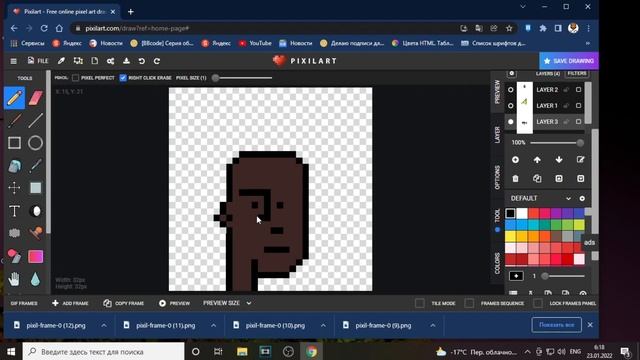The height and width of the screenshot is (360, 640).
Task: Switch to the Colors side tab
Action: pos(497,263)
